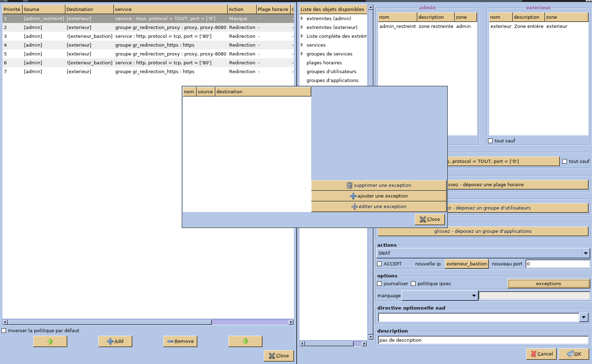Click the green down arrow move button
Screen dimensions: 592x364
click(245, 341)
